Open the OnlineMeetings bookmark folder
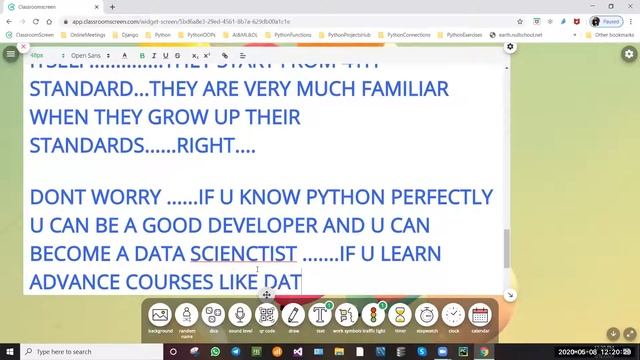The image size is (640, 360). [83, 35]
